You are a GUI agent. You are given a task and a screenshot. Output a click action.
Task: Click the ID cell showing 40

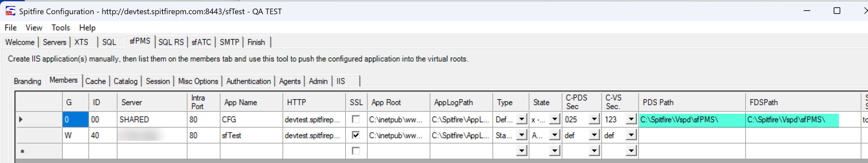(103, 135)
